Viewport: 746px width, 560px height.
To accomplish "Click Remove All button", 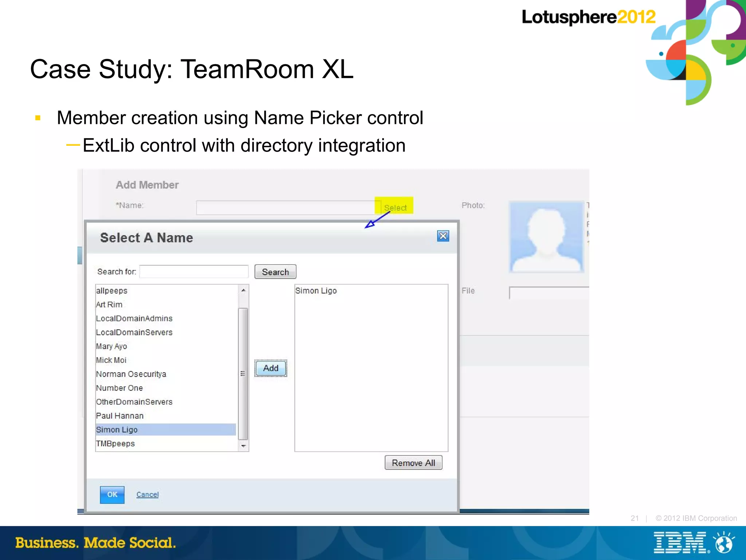I will [x=413, y=463].
